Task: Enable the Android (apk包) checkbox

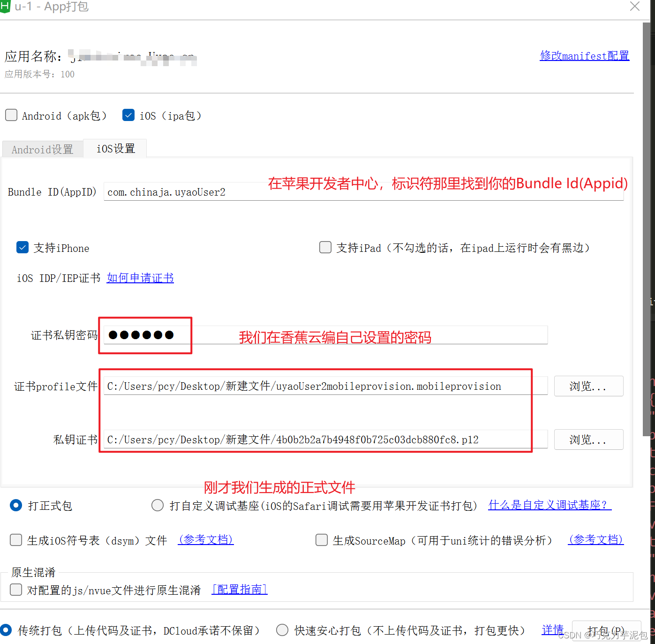Action: click(11, 115)
